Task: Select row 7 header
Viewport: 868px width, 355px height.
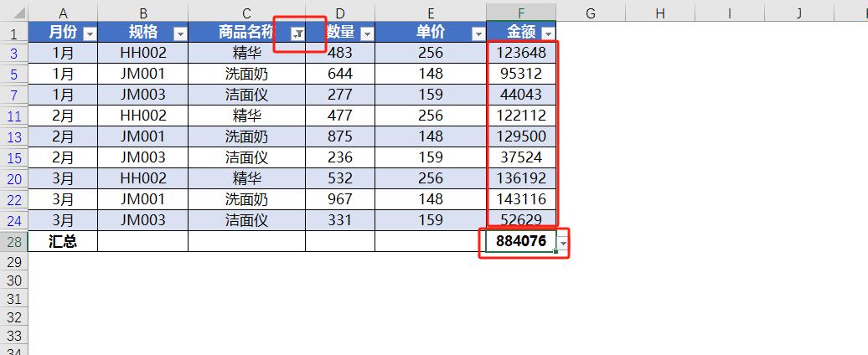Action: (x=14, y=95)
